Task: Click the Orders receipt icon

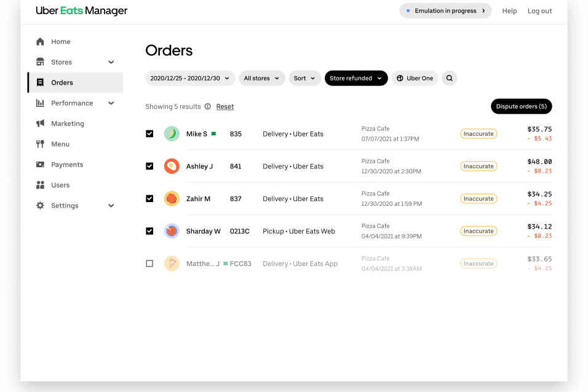Action: (x=40, y=82)
